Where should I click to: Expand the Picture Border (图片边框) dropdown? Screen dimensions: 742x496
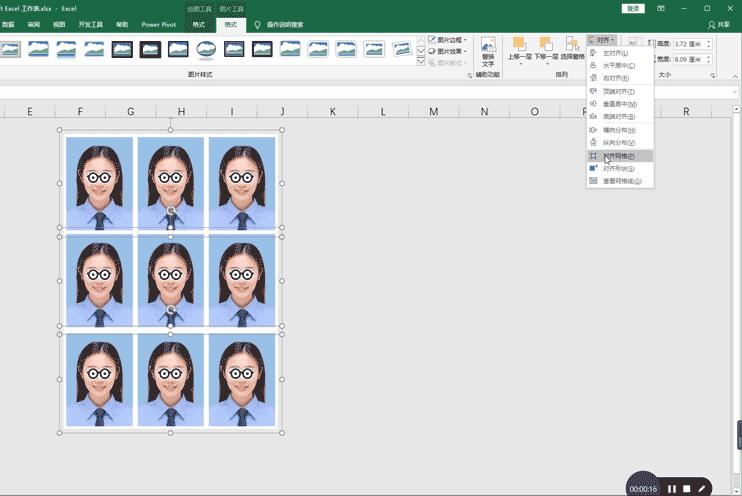coord(448,40)
